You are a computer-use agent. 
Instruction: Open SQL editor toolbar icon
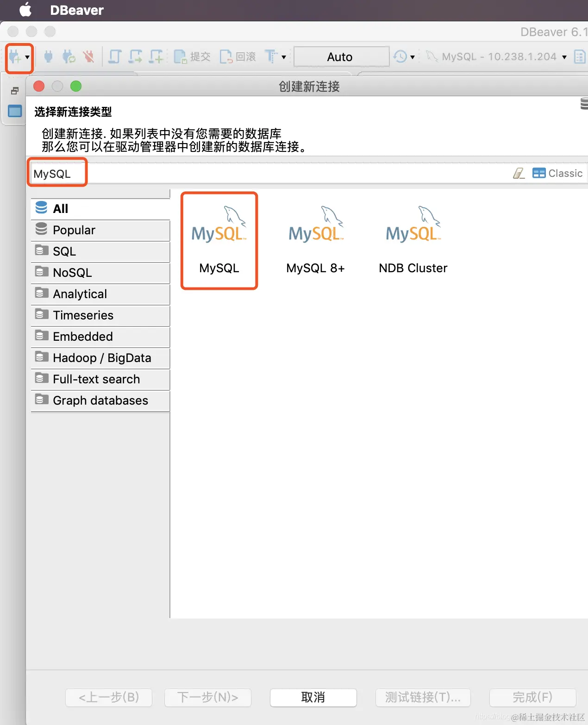coord(115,56)
